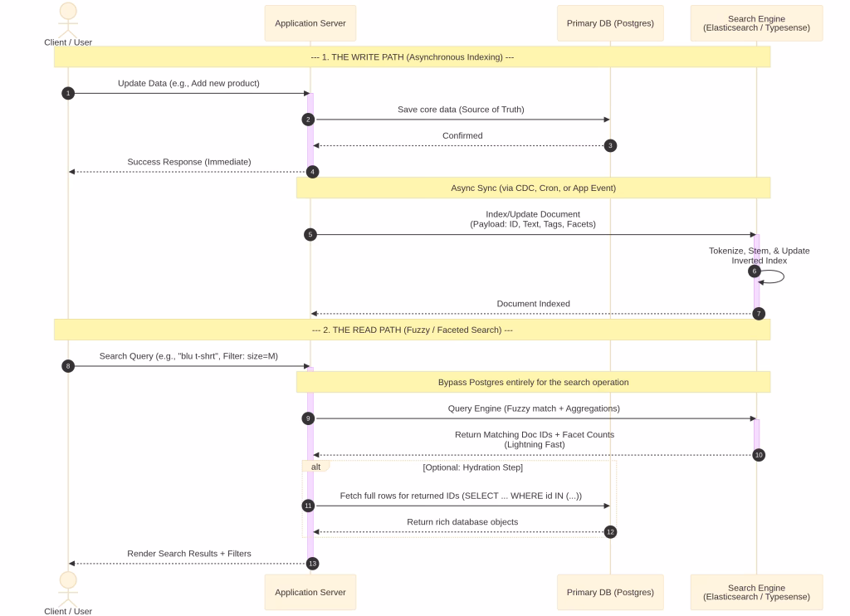Select sequence number 8 circle for Search Query
This screenshot has height=616, width=850.
tap(68, 366)
